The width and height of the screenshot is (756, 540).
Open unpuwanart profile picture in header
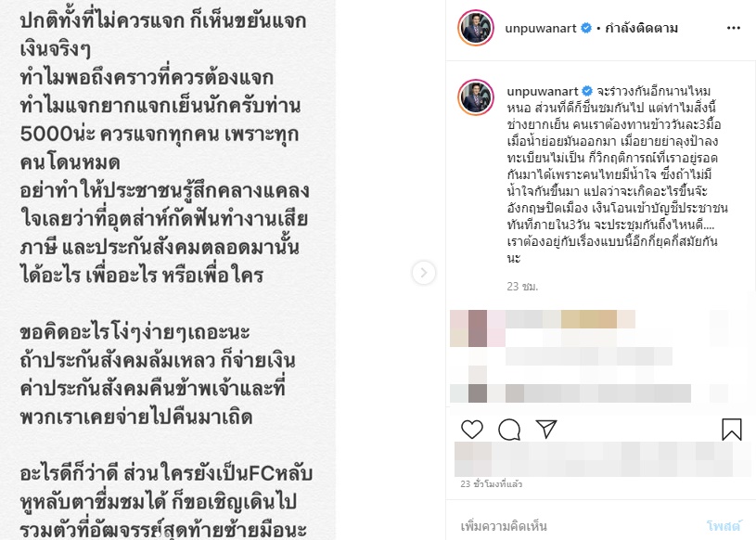point(476,28)
